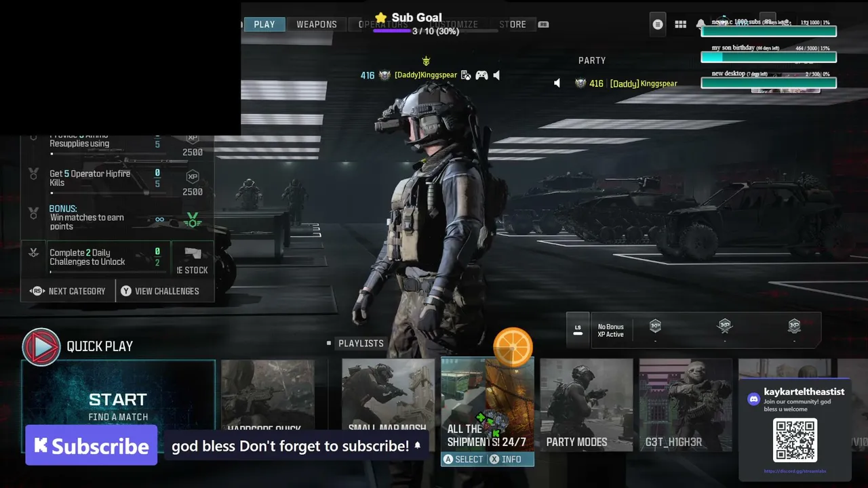The height and width of the screenshot is (488, 868).
Task: Click the new desktop goal bar
Action: click(x=768, y=83)
